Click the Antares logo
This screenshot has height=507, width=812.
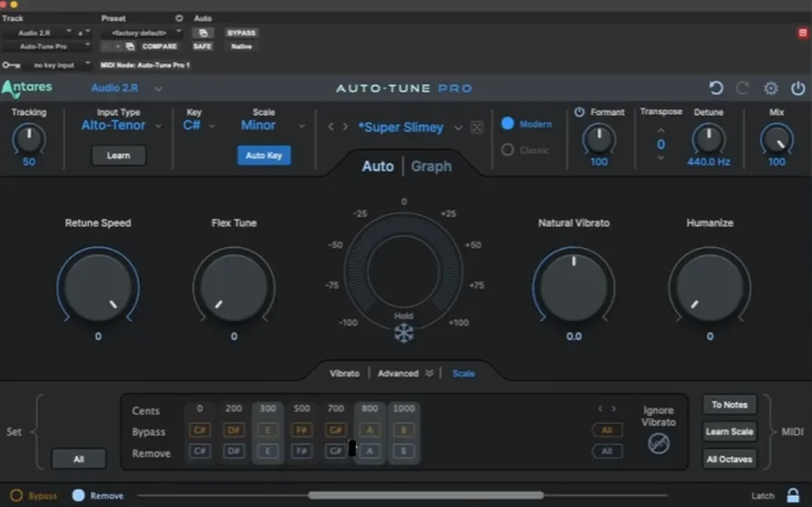27,88
